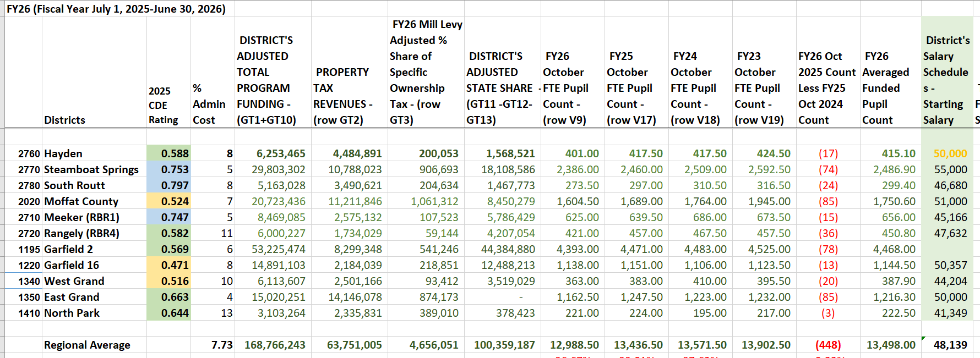Image resolution: width=980 pixels, height=358 pixels.
Task: Select the District's Salary Schedules header
Action: tap(947, 80)
